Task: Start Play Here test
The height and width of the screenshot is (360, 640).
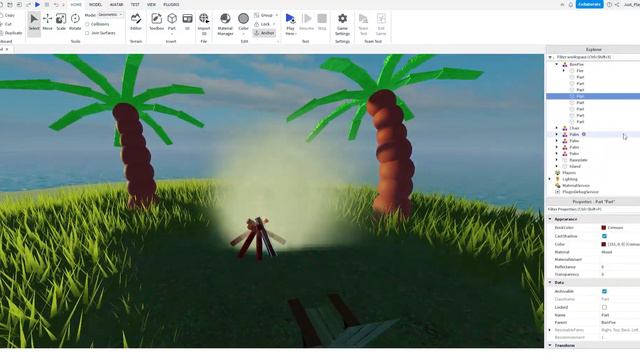Action: click(290, 24)
